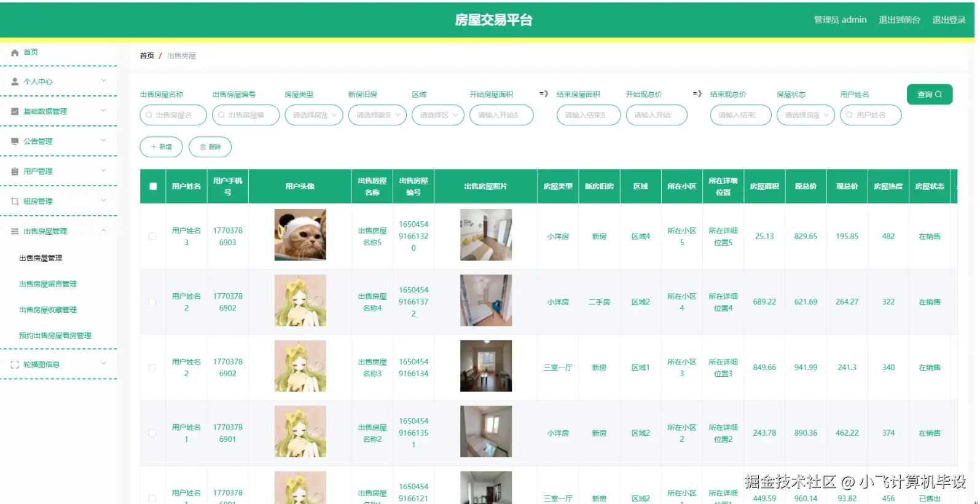Open the 区域 dropdown filter

tap(438, 115)
